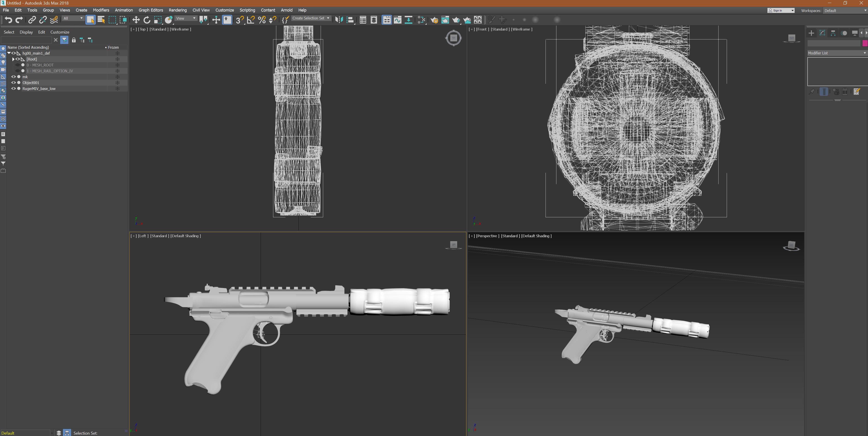
Task: Open the Hierarchy panel tab
Action: click(x=833, y=33)
